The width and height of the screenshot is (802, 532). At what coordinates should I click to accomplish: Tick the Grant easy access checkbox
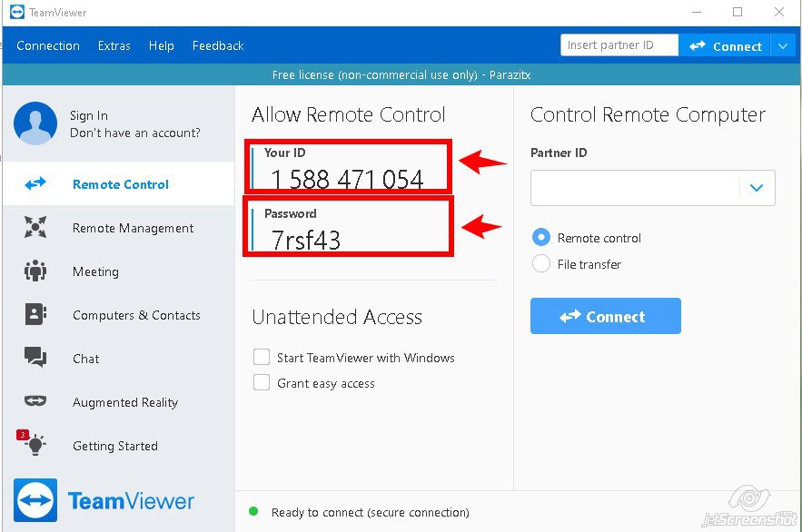tap(262, 383)
